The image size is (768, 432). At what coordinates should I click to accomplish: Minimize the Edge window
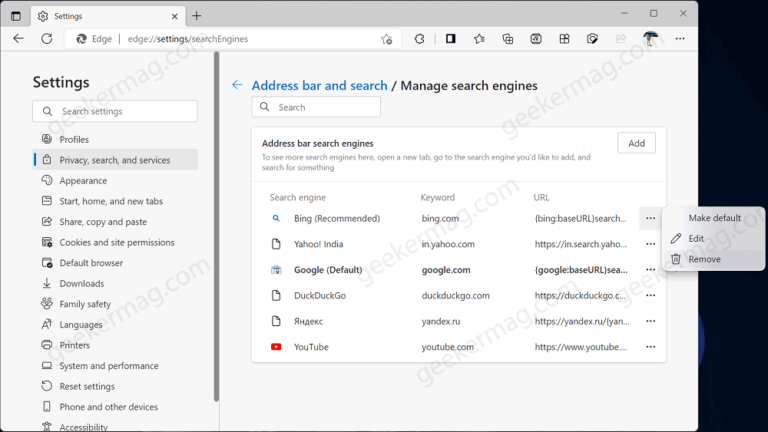(x=624, y=14)
